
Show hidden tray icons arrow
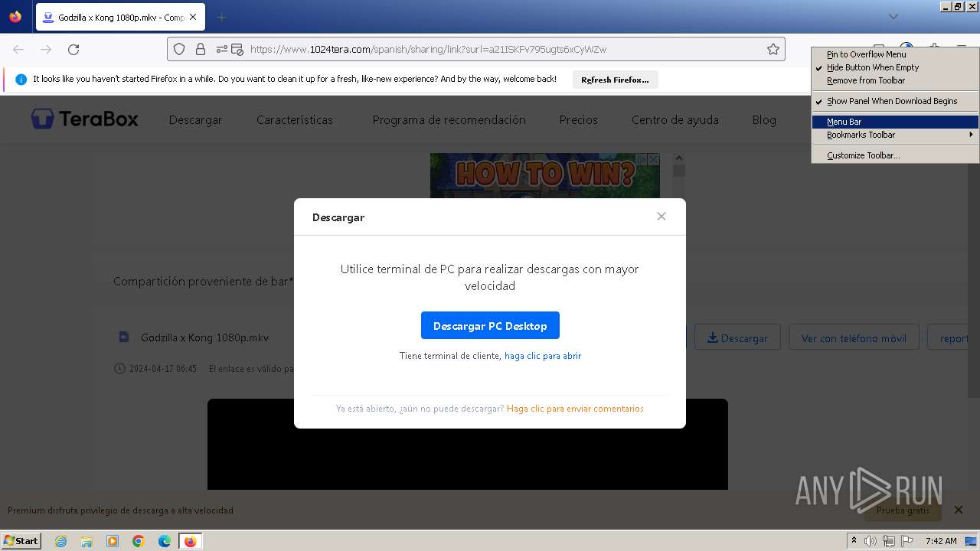[x=854, y=541]
